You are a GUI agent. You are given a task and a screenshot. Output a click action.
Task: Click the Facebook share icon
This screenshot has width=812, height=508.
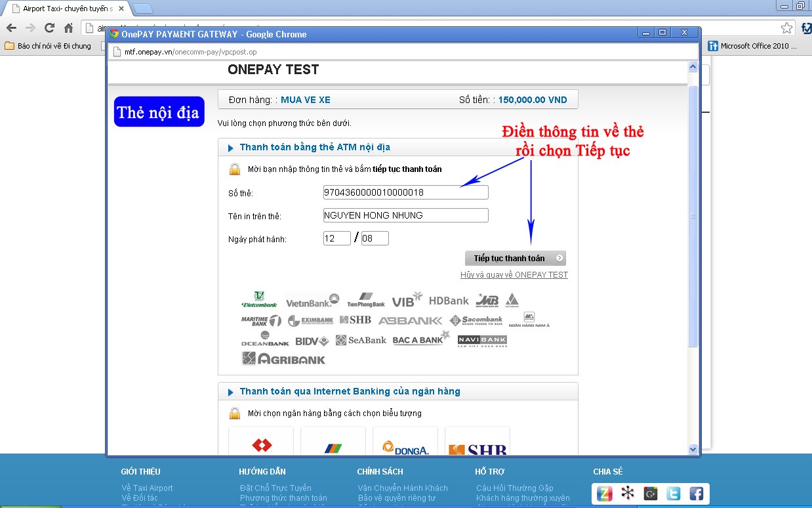695,494
